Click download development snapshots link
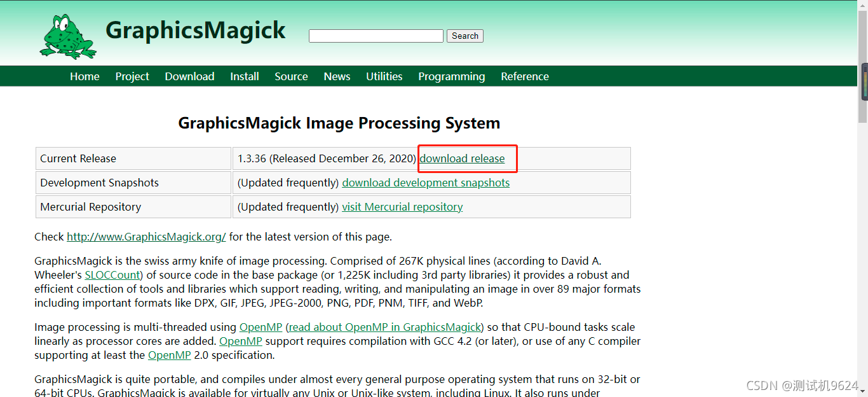868x397 pixels. coord(426,183)
